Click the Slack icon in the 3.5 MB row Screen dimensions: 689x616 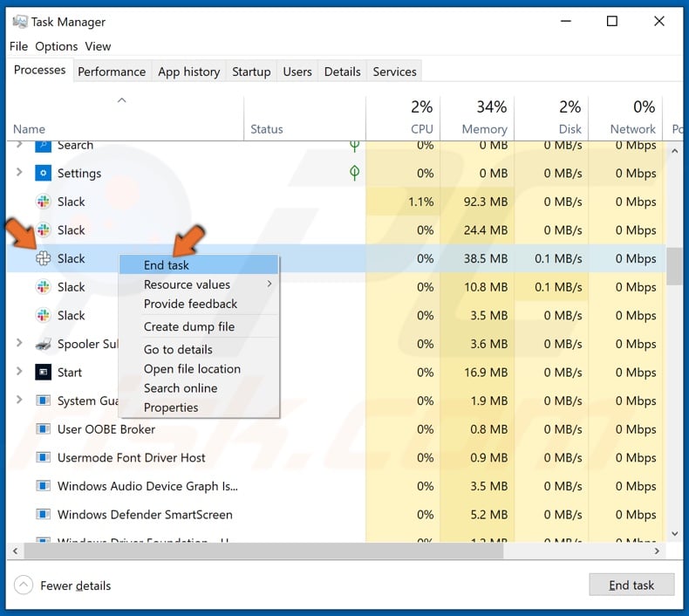[43, 315]
